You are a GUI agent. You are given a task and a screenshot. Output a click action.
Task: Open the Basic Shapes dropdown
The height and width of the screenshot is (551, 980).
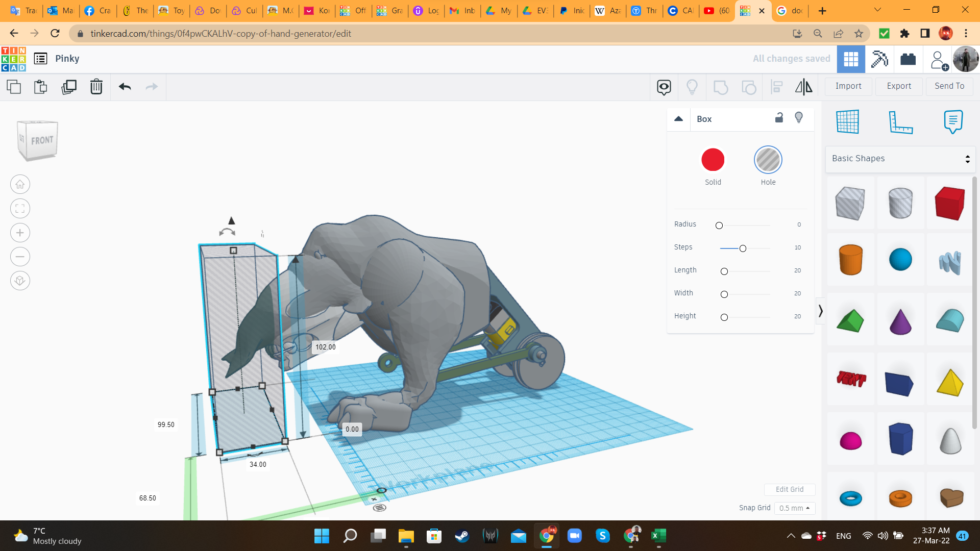[900, 159]
